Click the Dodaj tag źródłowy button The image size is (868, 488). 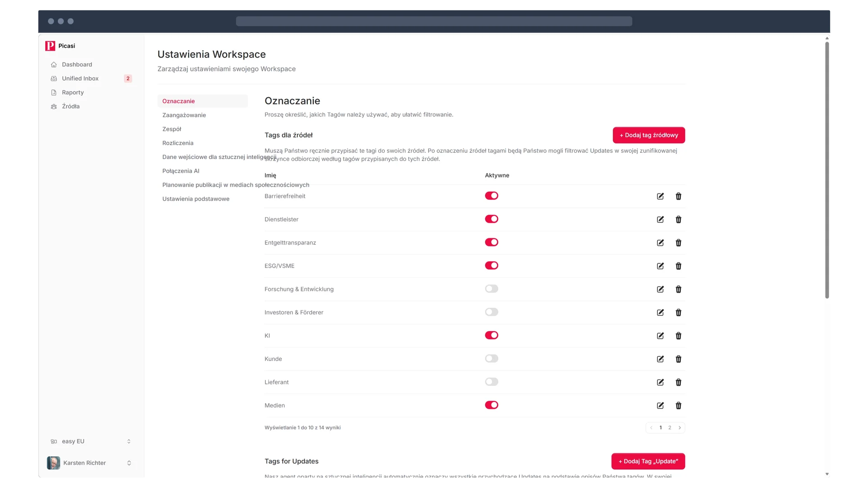tap(649, 135)
